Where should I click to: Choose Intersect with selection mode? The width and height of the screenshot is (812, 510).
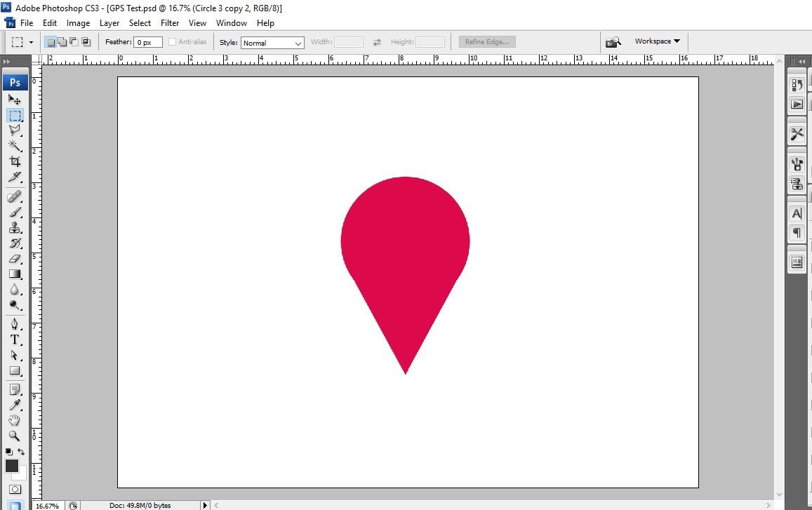[x=86, y=42]
